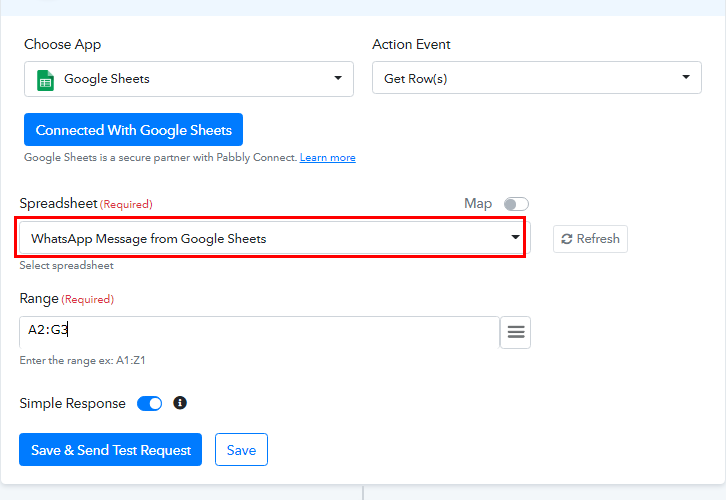Click the Simple Response info icon
726x500 pixels.
point(180,403)
